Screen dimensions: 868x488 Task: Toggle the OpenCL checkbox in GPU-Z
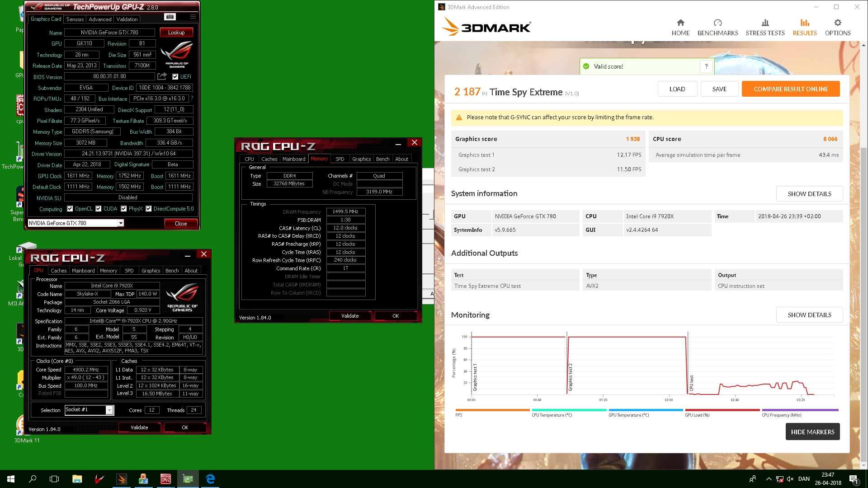[x=70, y=209]
